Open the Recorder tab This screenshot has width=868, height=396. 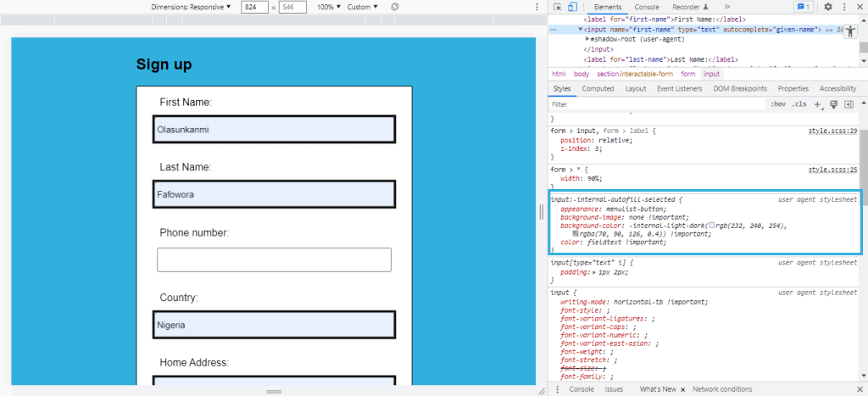pyautogui.click(x=690, y=7)
